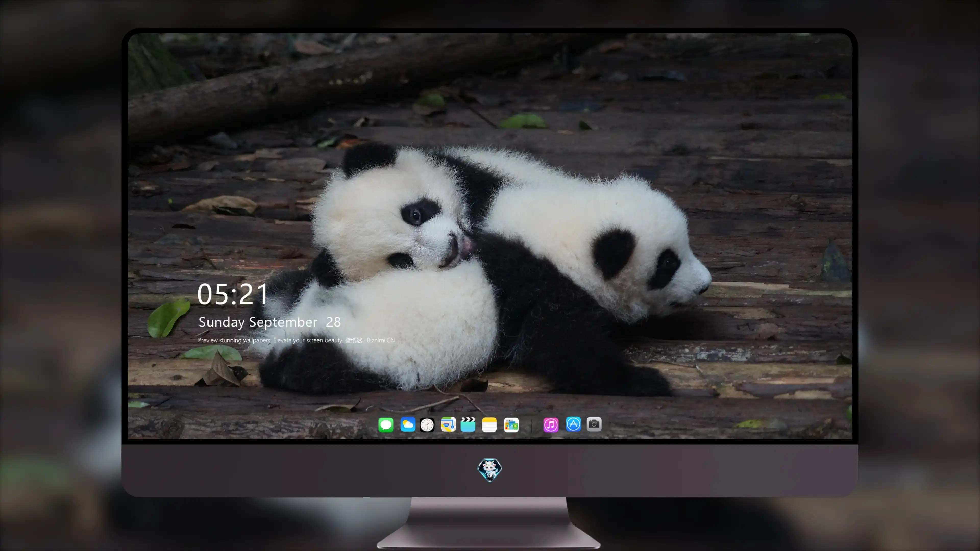Click the dragon mascot logo on monitor chin
Viewport: 980px width, 551px height.
click(x=490, y=470)
